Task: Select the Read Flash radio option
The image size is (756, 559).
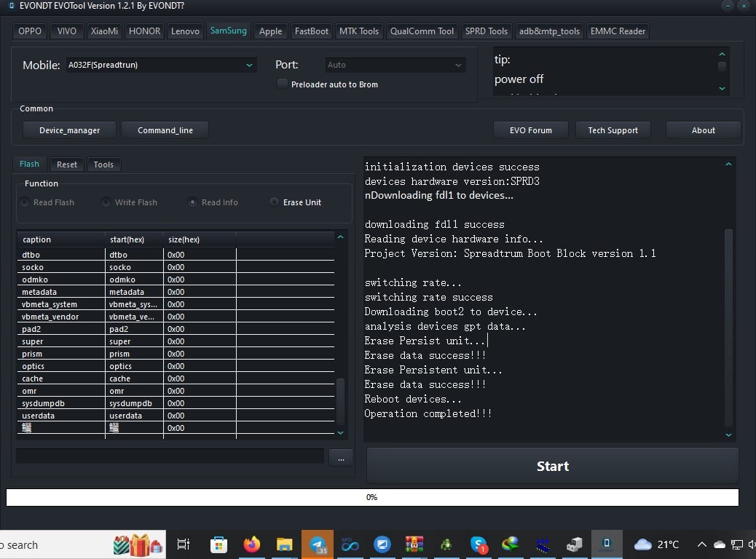Action: 25,202
